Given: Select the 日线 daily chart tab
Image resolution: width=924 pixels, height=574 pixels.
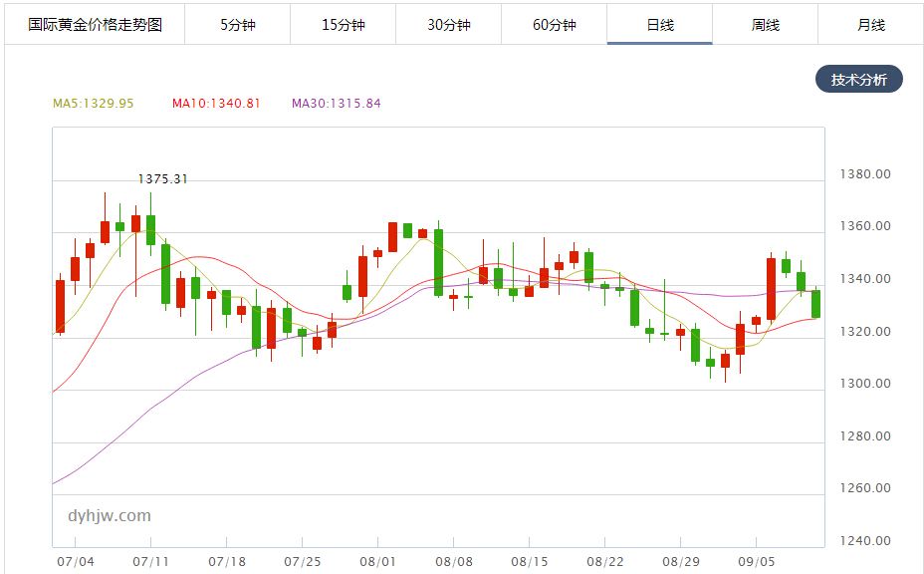Looking at the screenshot, I should (x=660, y=25).
